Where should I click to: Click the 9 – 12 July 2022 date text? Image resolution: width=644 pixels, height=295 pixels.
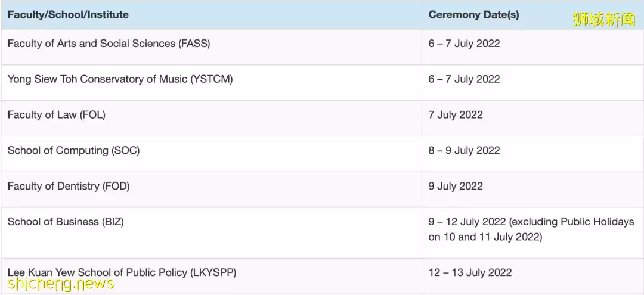pos(467,222)
